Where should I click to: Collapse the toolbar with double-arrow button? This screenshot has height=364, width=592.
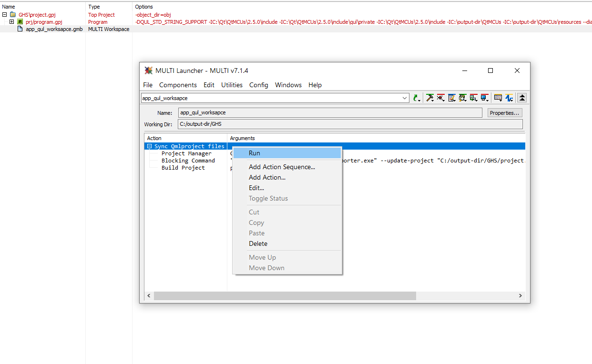point(521,97)
